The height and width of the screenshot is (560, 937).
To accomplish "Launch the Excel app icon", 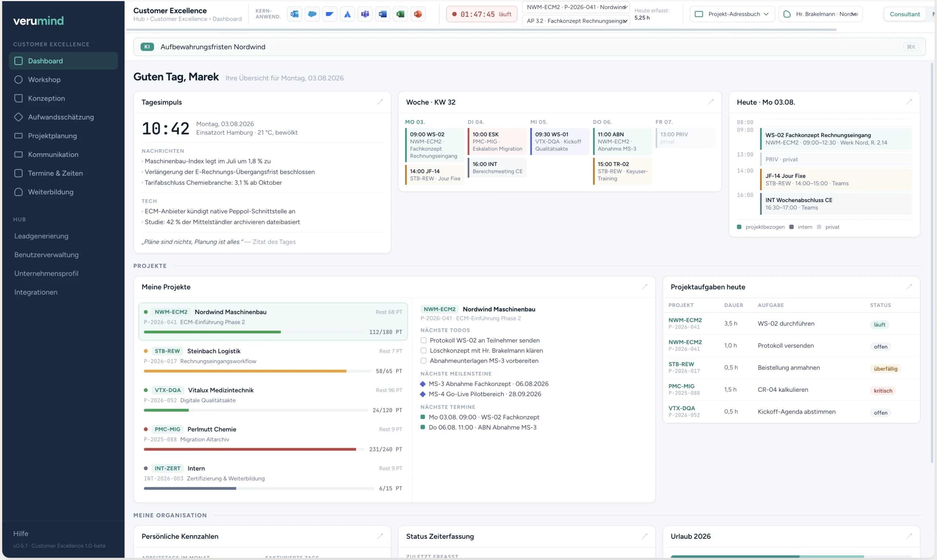I will point(400,14).
